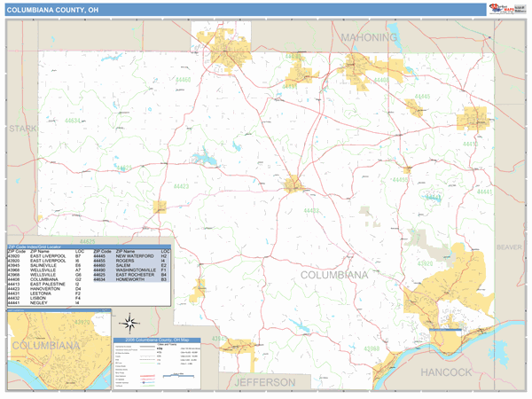The image size is (532, 399).
Task: Click the map legend title bar
Action: (x=158, y=340)
